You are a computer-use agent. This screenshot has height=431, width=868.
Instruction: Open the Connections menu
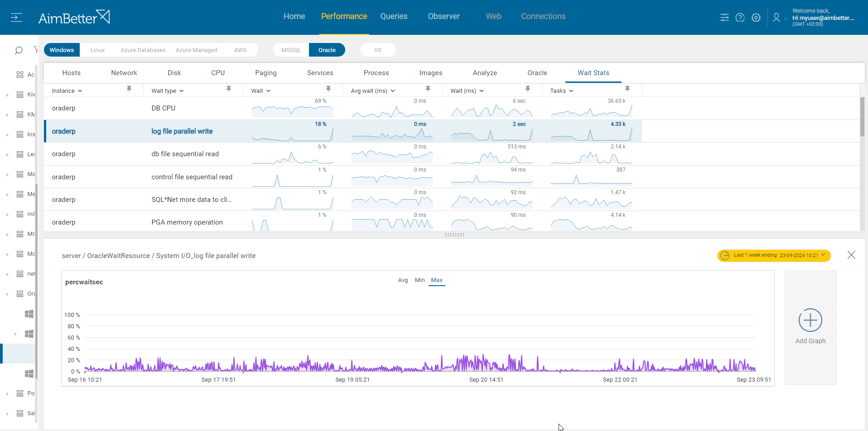(543, 16)
